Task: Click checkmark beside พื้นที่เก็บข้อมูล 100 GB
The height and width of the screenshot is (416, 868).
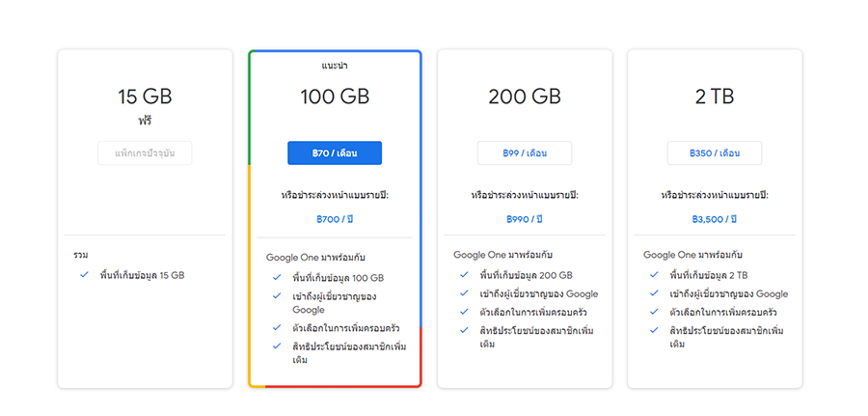Action: pyautogui.click(x=277, y=277)
